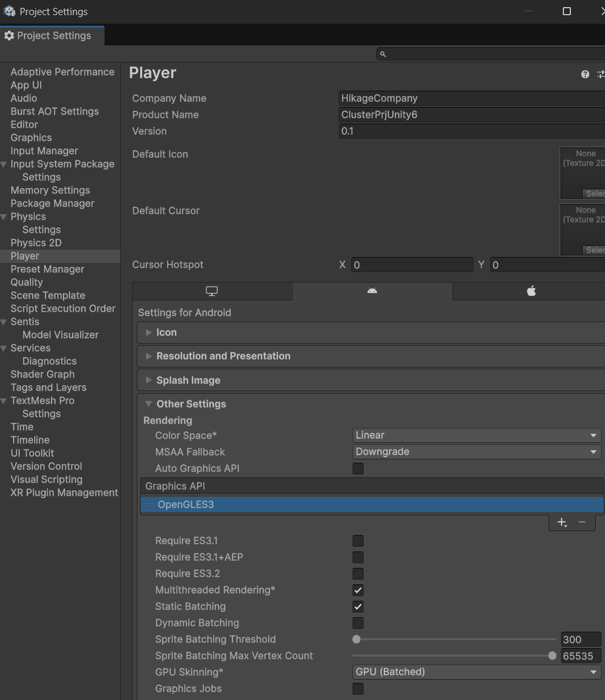Screen dimensions: 605x700
Task: Open Player help documentation icon
Action: (585, 74)
